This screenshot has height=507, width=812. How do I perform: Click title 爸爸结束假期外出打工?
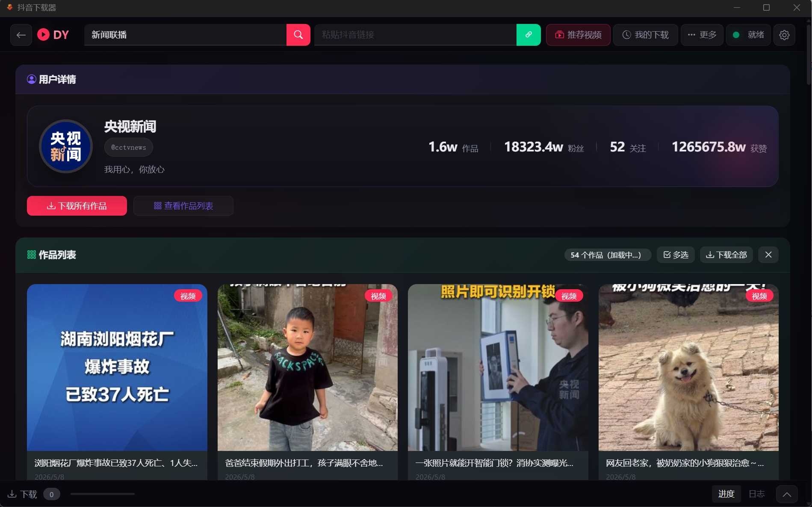click(304, 463)
